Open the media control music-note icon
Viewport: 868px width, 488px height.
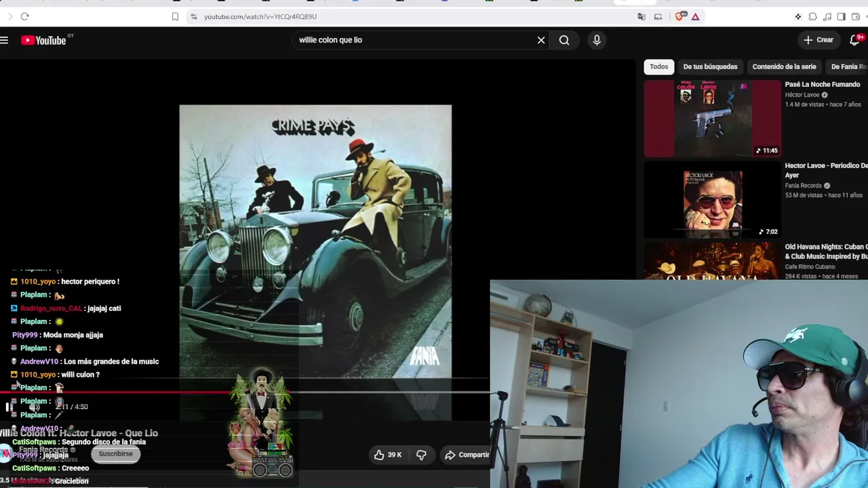point(827,16)
